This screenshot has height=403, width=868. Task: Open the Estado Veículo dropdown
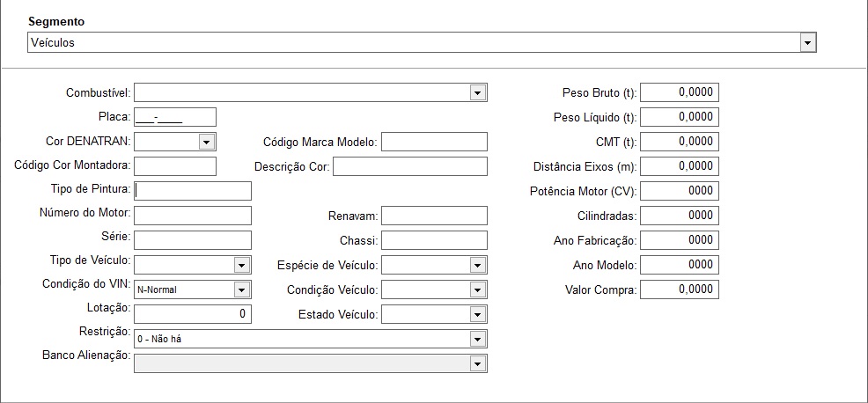point(435,314)
